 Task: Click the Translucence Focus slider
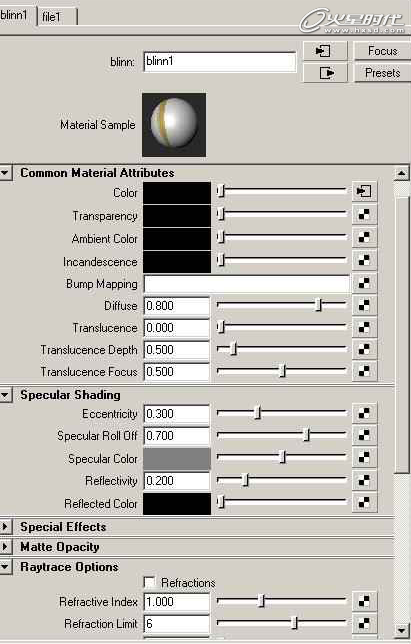click(282, 370)
